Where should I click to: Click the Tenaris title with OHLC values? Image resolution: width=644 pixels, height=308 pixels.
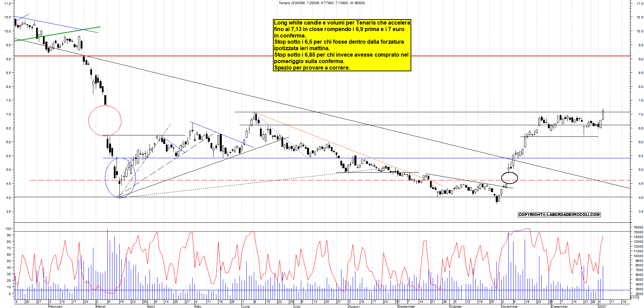pos(322,3)
